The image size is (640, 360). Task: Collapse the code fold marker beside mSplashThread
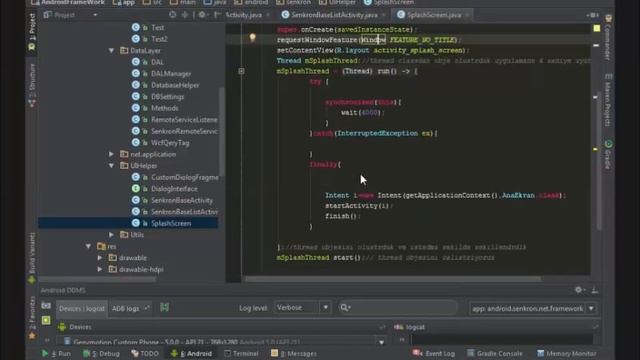coord(241,71)
